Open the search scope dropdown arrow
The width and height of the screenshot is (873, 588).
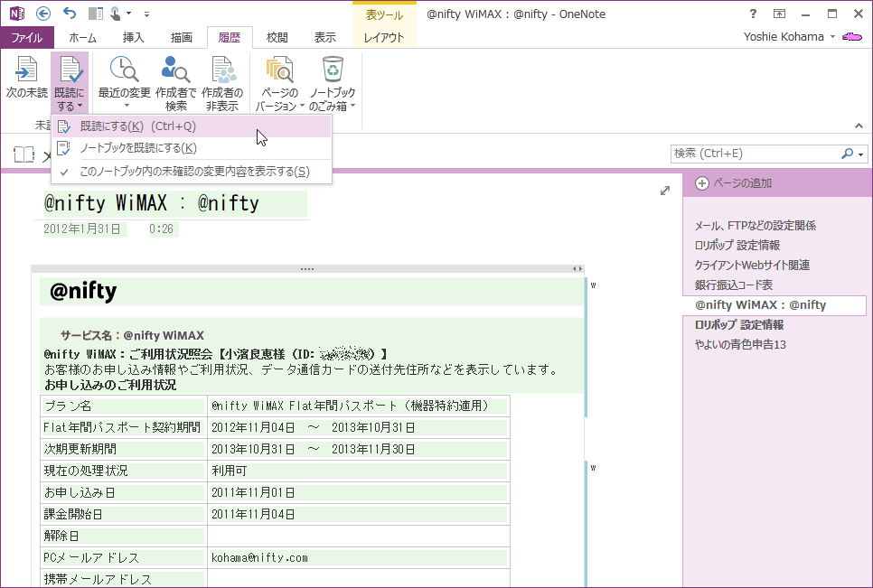pos(861,154)
